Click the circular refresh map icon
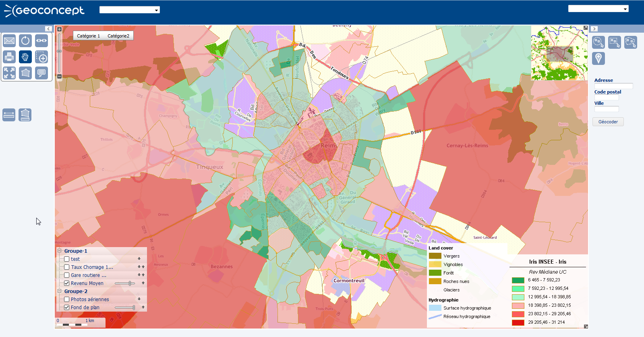Screen dimensions: 644x337 point(25,41)
